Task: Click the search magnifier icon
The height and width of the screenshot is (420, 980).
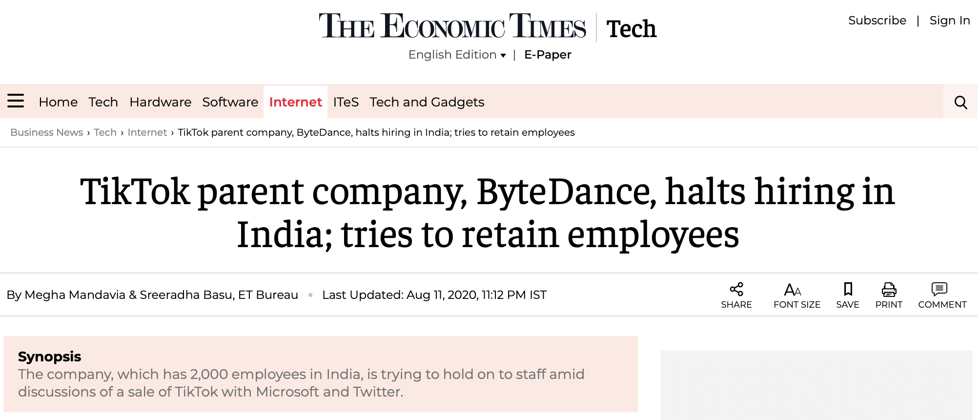Action: point(960,102)
